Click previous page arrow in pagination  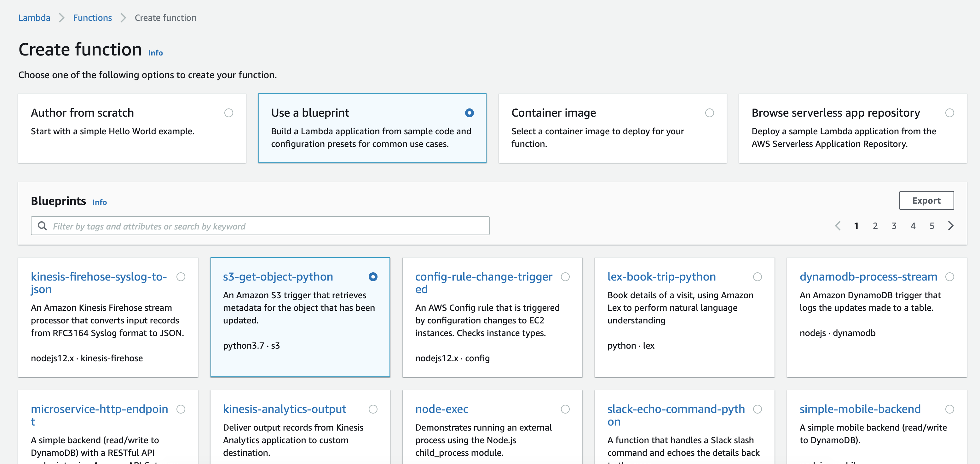(x=838, y=226)
